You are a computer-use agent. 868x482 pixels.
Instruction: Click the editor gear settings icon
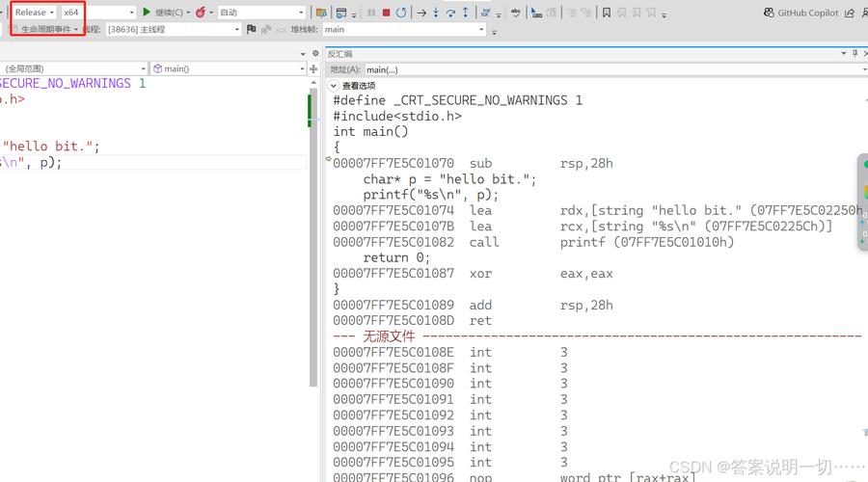[x=315, y=53]
